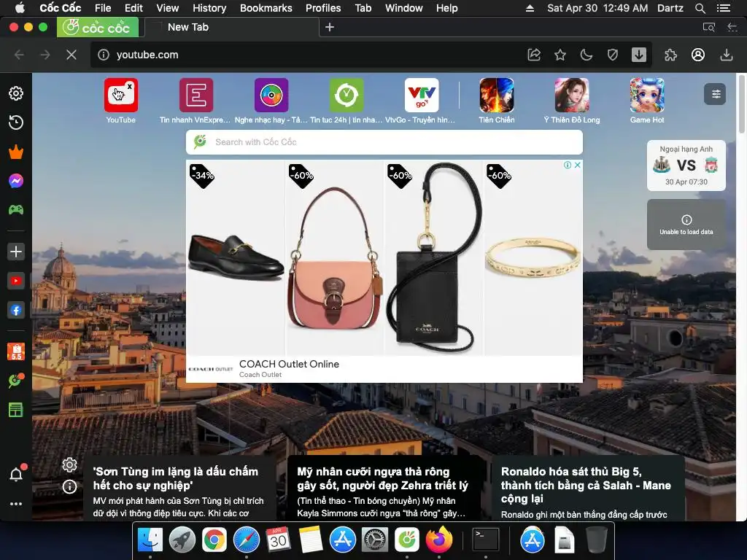
Task: Open Messenger in the sidebar
Action: (x=16, y=181)
